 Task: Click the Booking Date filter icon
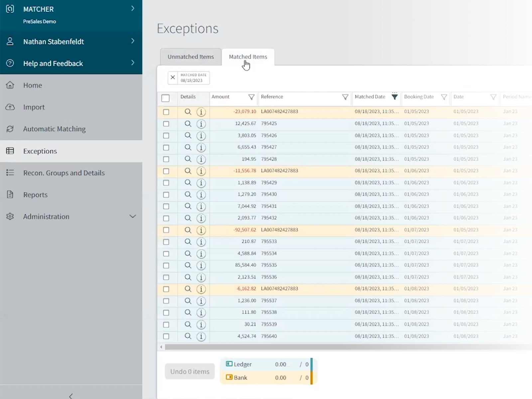coord(444,97)
